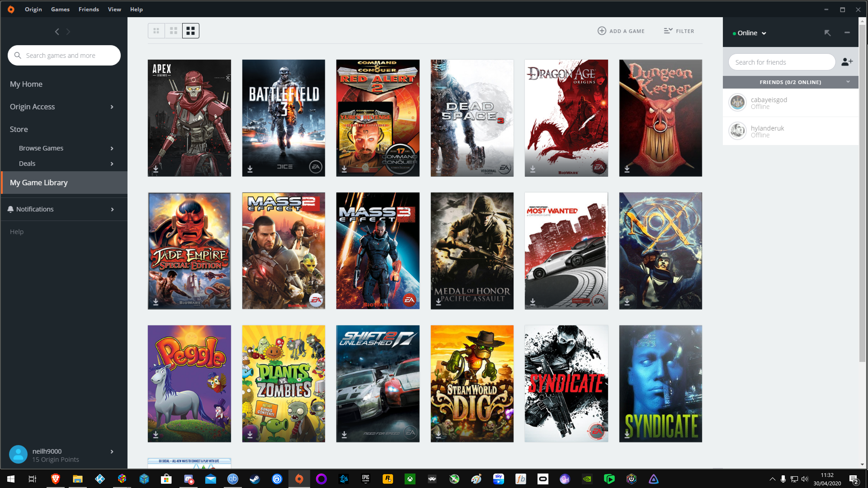868x488 pixels.
Task: Open the Origin menu
Action: [x=33, y=9]
